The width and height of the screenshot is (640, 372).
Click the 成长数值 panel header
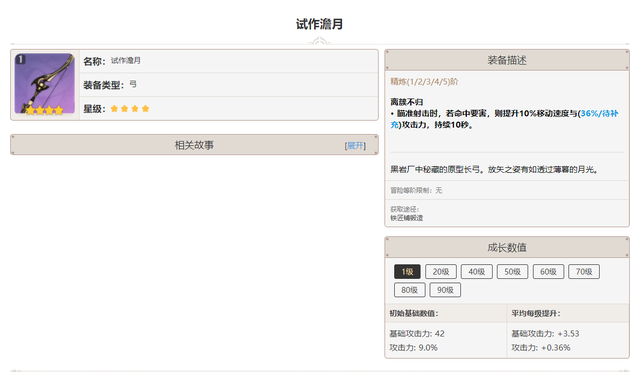pos(507,247)
